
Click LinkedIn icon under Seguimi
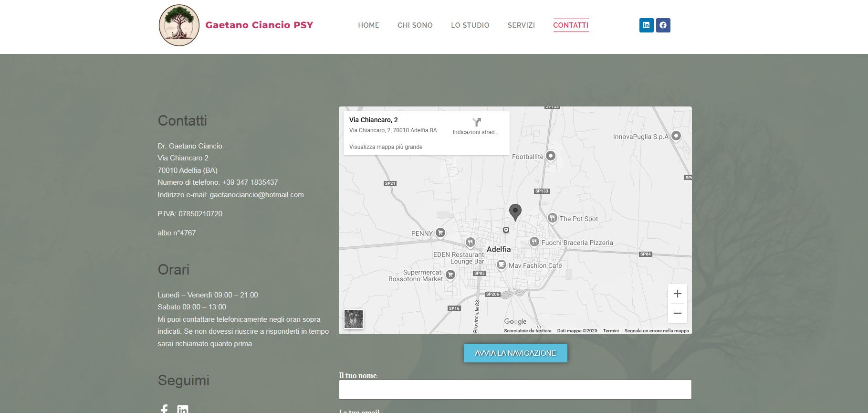(x=183, y=409)
